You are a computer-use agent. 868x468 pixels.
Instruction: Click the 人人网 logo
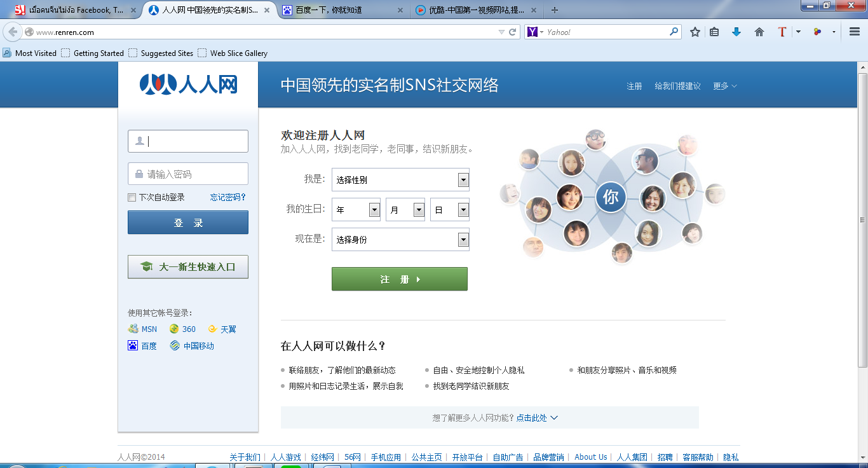coord(188,85)
